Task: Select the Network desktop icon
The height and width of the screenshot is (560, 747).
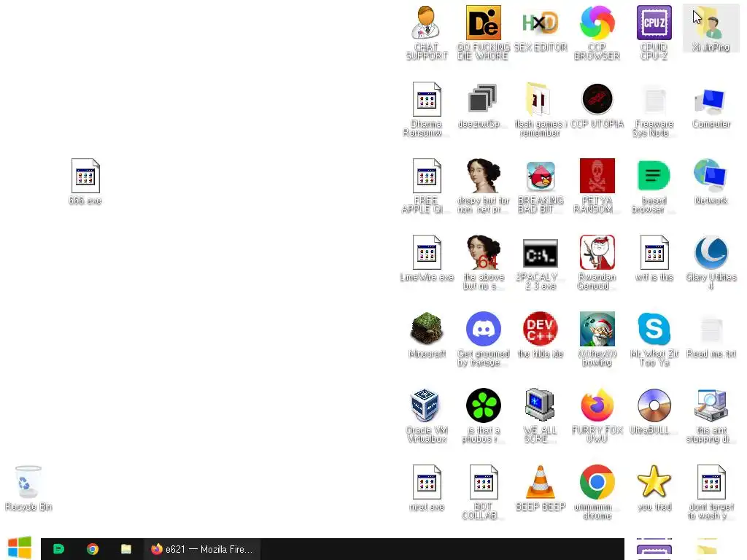Action: [711, 176]
